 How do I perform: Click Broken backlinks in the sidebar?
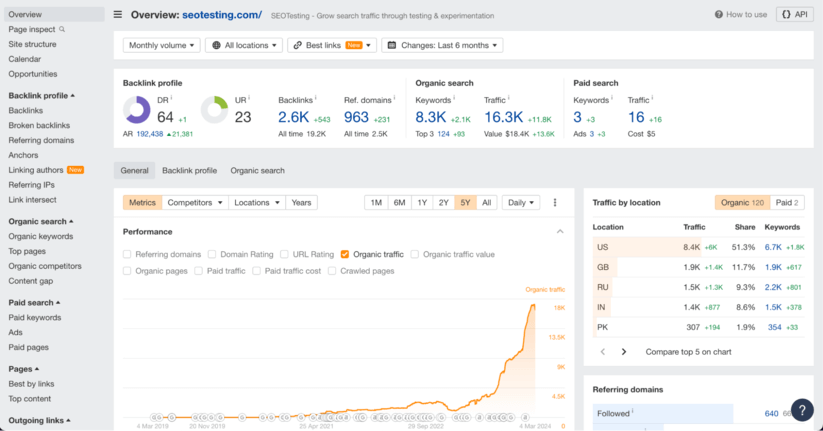(39, 125)
